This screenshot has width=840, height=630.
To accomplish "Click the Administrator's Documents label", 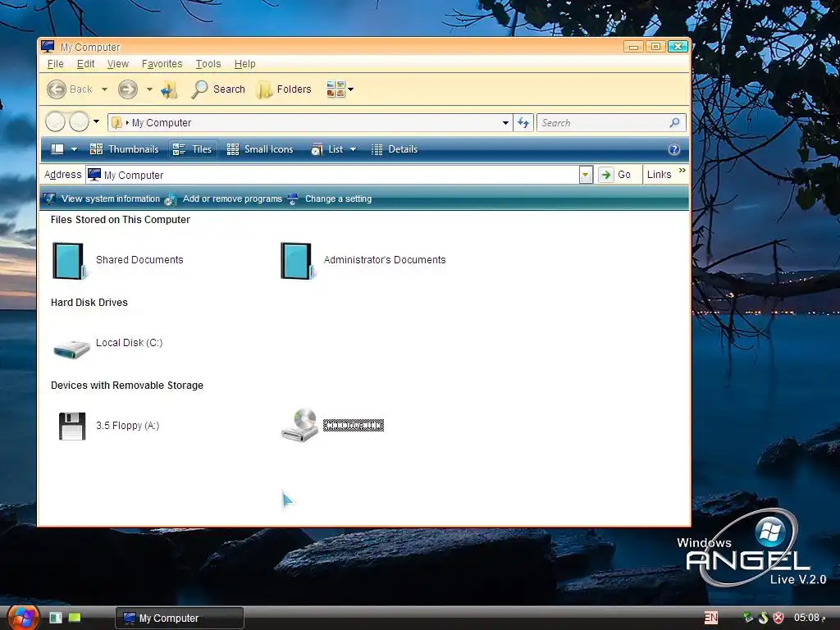I will [385, 260].
